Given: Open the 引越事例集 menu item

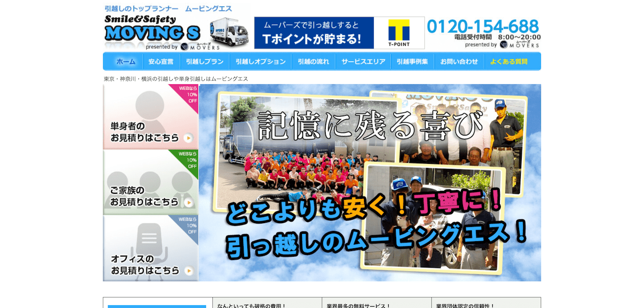Looking at the screenshot, I should pyautogui.click(x=413, y=61).
